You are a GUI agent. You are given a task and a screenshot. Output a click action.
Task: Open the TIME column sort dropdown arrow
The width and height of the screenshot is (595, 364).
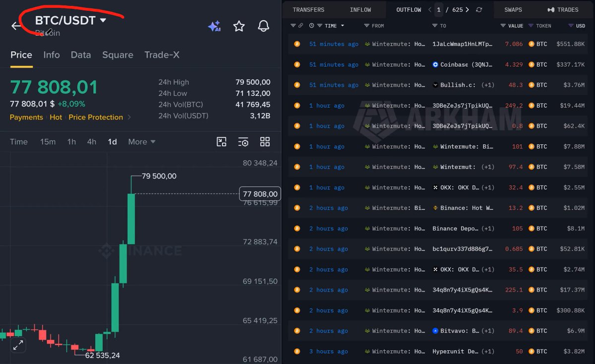343,26
